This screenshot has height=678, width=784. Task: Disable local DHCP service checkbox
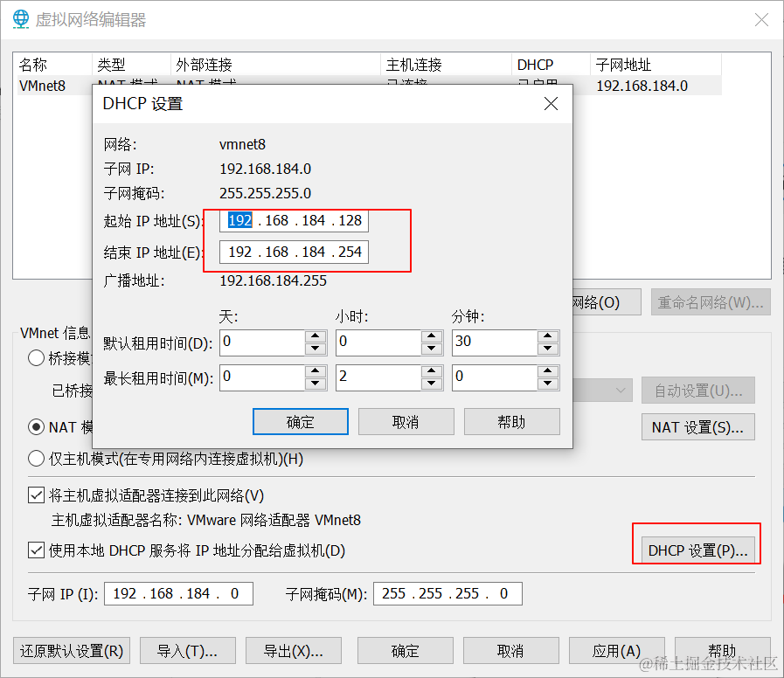point(36,550)
